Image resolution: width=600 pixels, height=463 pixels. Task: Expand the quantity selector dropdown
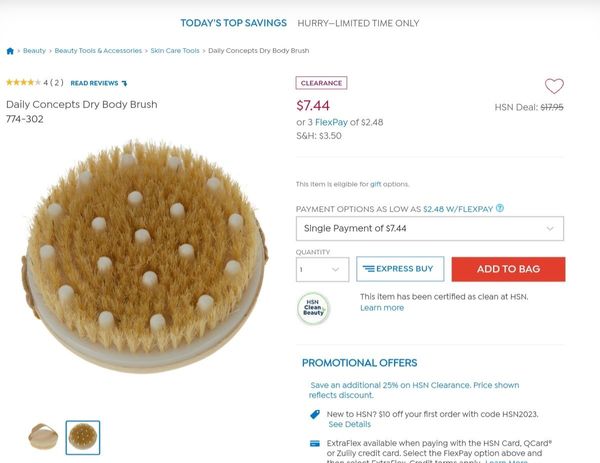[321, 269]
